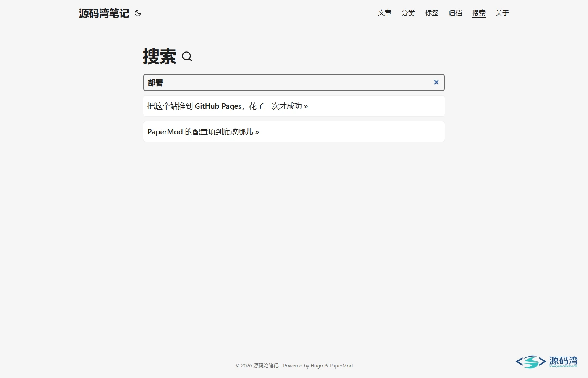Open the 归档 archive page
The image size is (588, 378).
(x=455, y=13)
